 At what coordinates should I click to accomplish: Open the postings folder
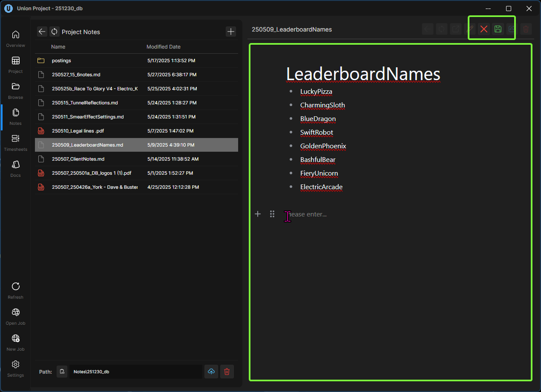(x=136, y=61)
